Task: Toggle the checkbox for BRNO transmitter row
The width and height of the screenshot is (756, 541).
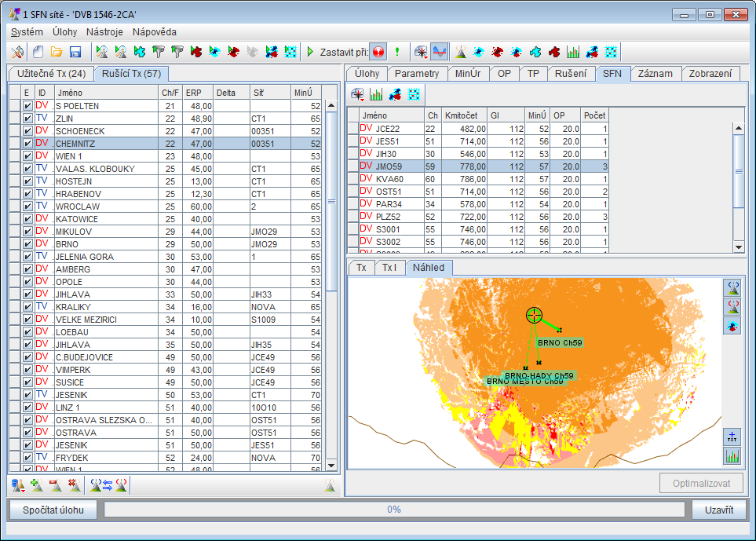Action: click(27, 244)
